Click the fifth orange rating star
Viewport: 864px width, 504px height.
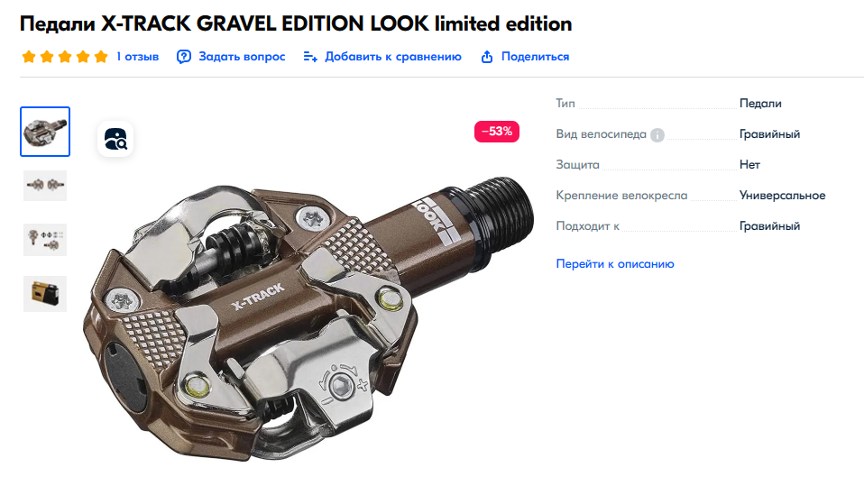point(101,57)
